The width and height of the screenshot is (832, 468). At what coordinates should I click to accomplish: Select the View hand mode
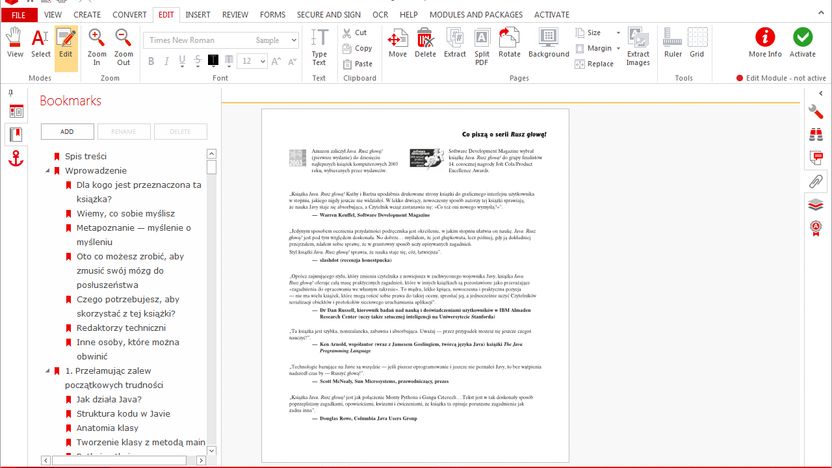pos(14,42)
